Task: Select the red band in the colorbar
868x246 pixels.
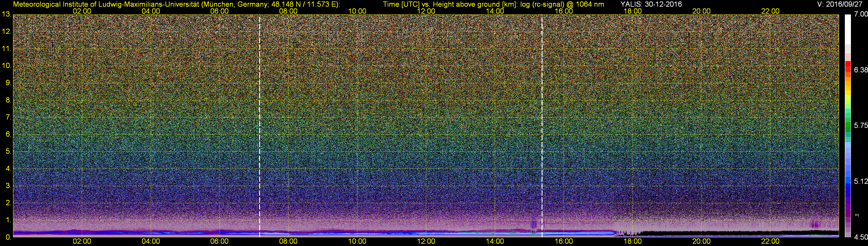Action: 847,66
